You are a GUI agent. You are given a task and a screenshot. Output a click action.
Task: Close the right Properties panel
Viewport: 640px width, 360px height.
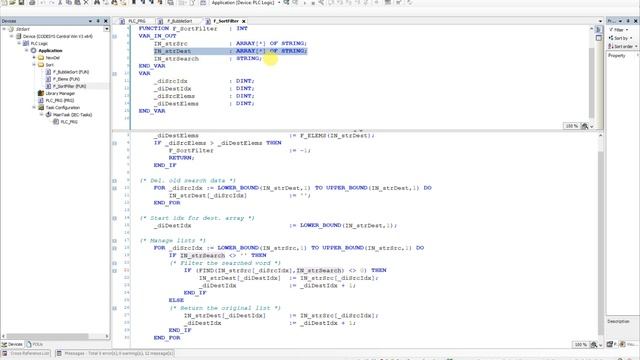636,21
